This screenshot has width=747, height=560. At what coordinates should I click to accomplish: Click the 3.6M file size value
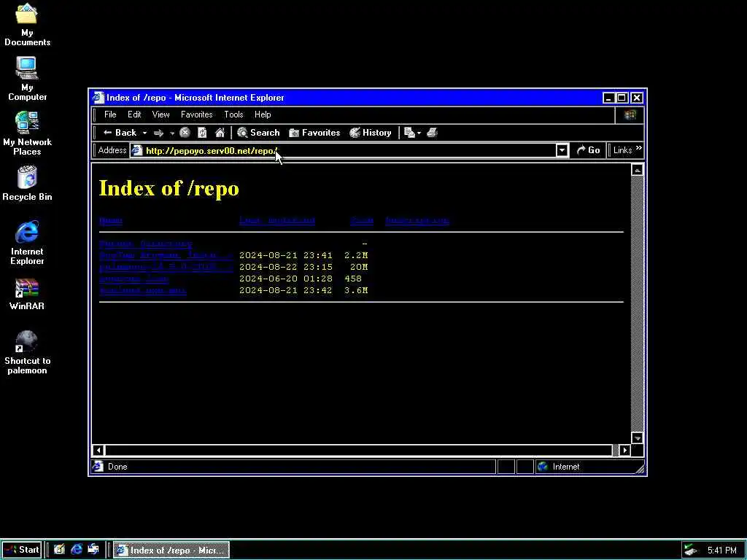356,290
